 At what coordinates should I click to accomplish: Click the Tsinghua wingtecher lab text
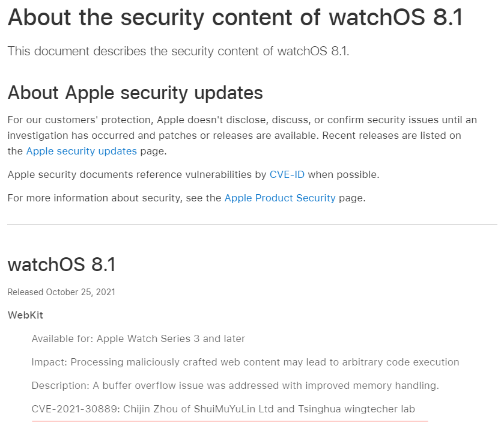tap(356, 409)
